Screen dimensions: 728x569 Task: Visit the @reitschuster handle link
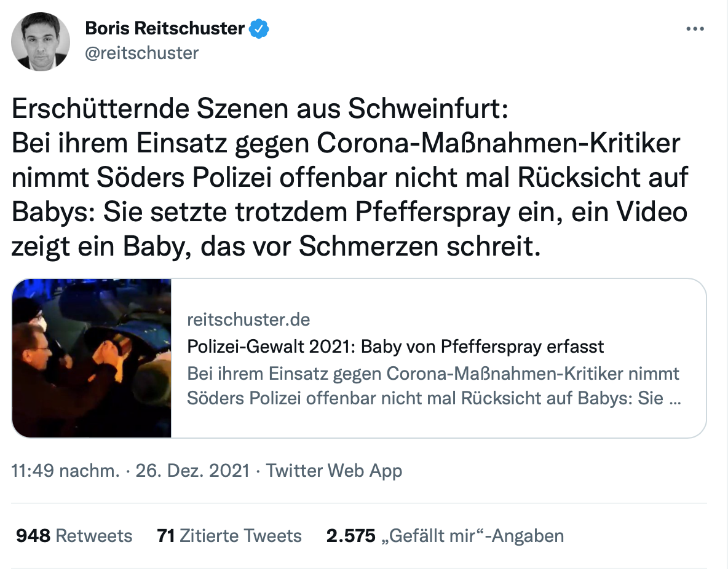coord(141,53)
